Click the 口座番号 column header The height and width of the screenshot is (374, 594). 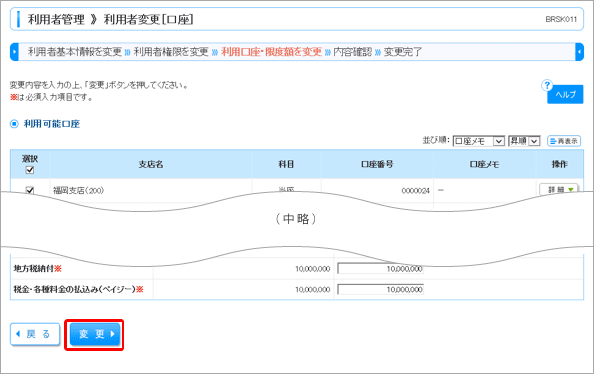377,164
